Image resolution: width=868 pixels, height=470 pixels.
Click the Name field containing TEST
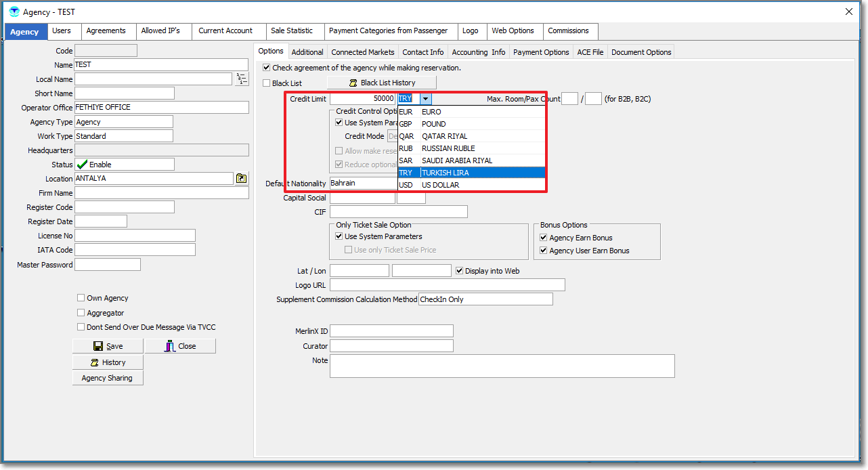[162, 65]
